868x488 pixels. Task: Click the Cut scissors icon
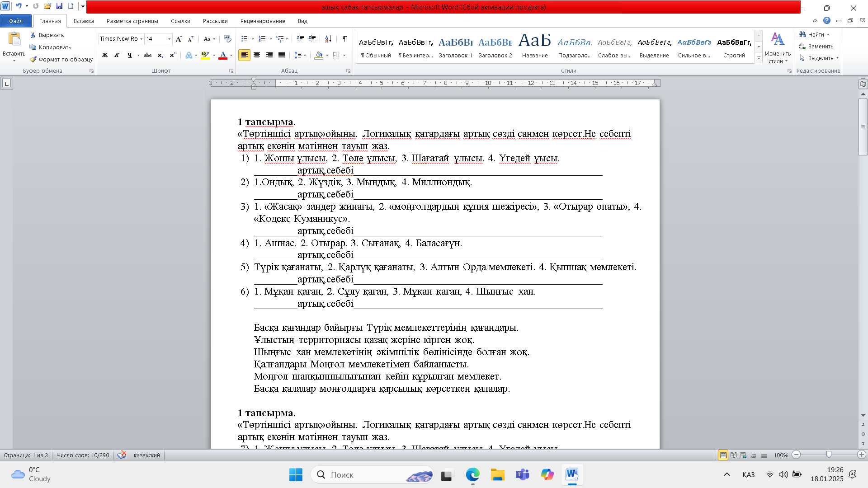point(33,35)
